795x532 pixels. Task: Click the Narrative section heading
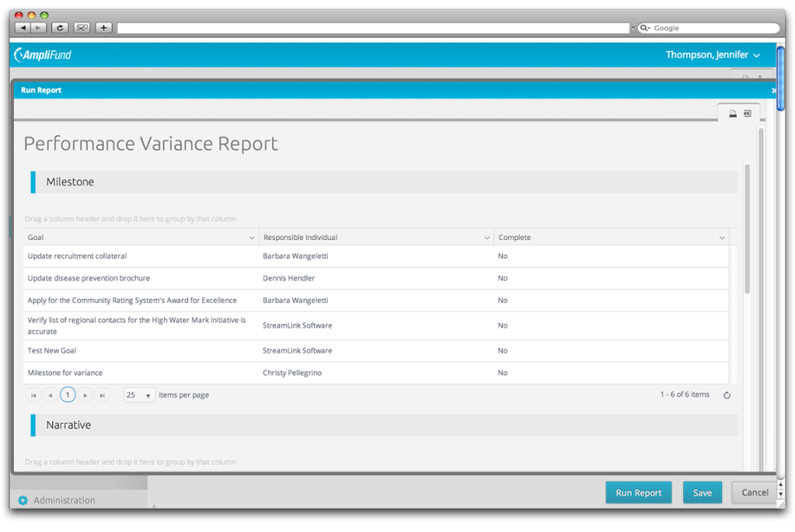pyautogui.click(x=69, y=425)
